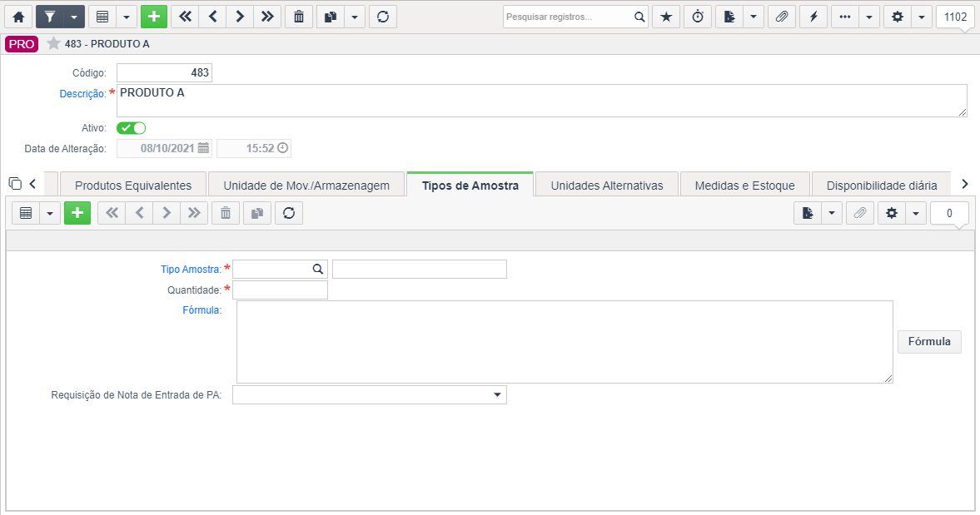Open the clock time picker icon
980x515 pixels.
(283, 148)
